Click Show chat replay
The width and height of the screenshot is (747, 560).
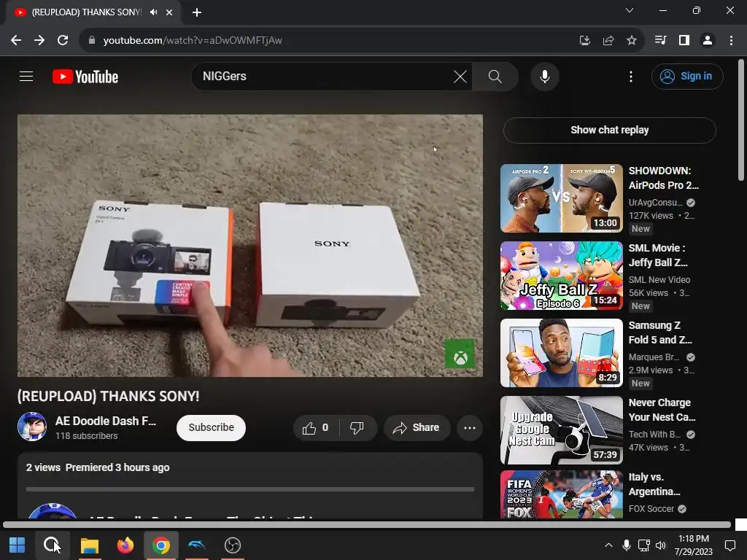tap(609, 130)
